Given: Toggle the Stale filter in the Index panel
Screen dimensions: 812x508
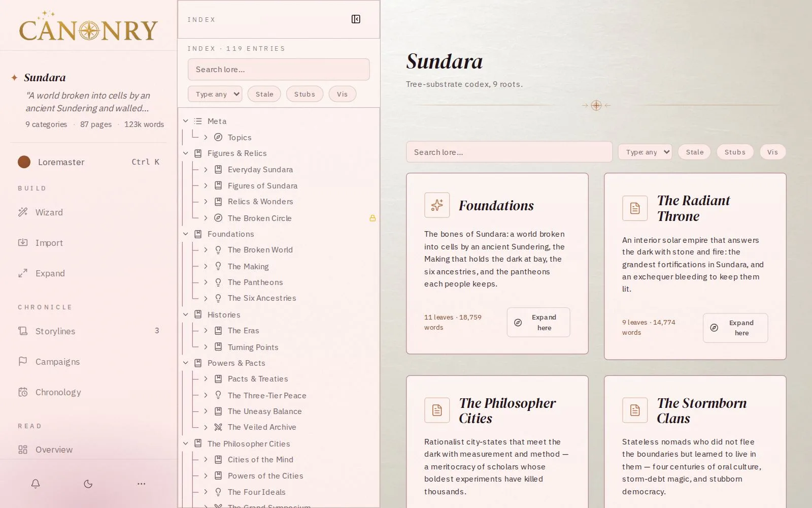Looking at the screenshot, I should 264,94.
